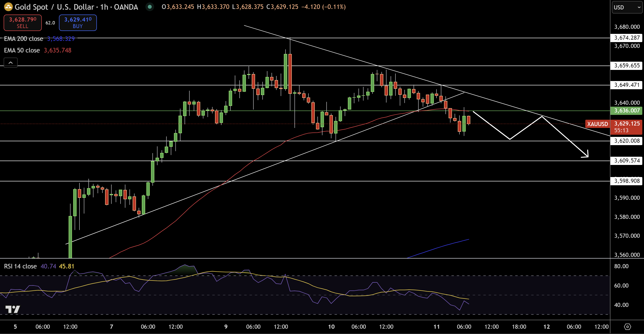Select the EMA 200 close indicator label

(23, 39)
